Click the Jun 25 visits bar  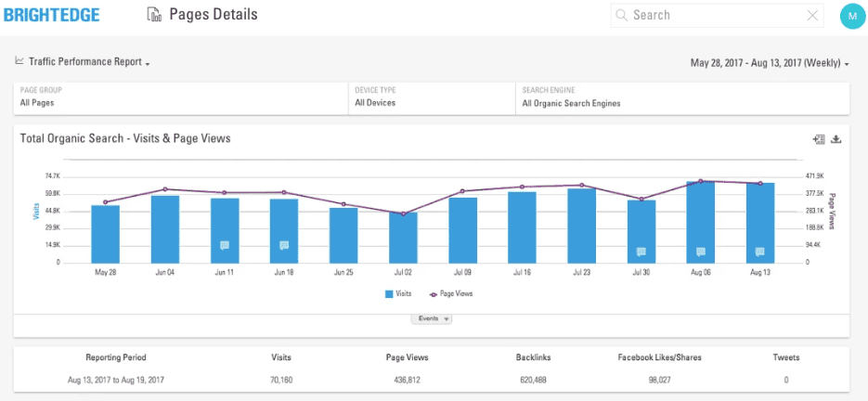point(343,236)
